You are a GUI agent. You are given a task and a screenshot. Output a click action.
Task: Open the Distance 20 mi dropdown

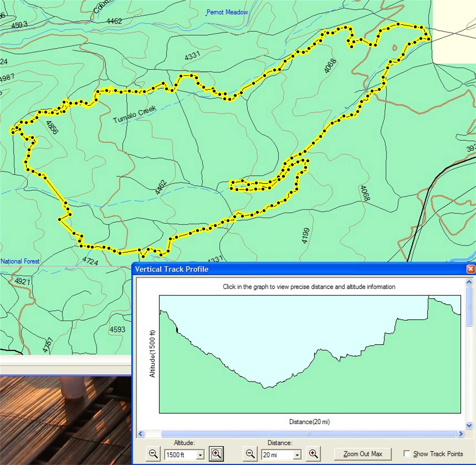click(x=297, y=455)
